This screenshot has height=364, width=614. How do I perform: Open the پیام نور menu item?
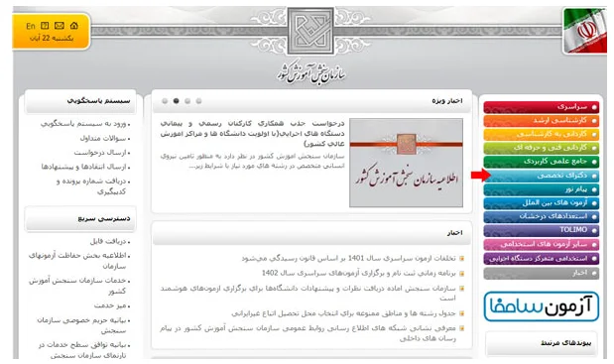coord(542,189)
